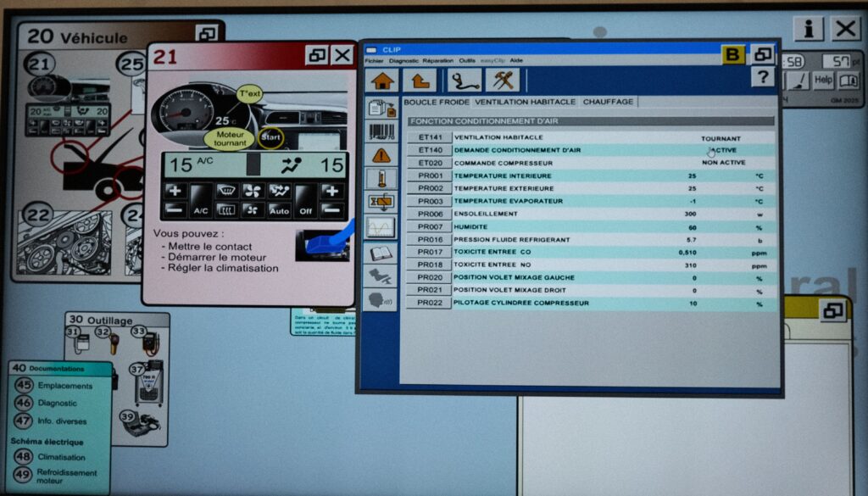Lower left temperature with minus button
The image size is (868, 496).
[x=175, y=210]
